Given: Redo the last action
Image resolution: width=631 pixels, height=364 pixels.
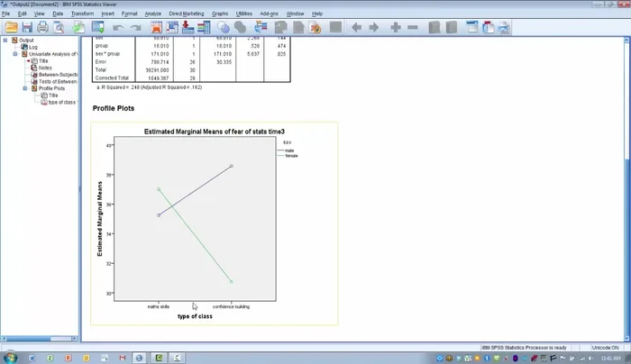Looking at the screenshot, I should 136,27.
